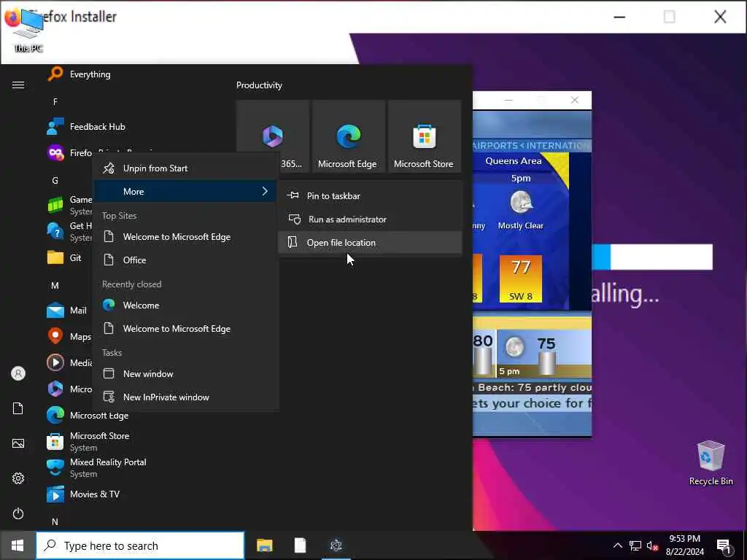Reopen recently closed Welcome to Microsoft Edge
The height and width of the screenshot is (560, 747).
185,329
